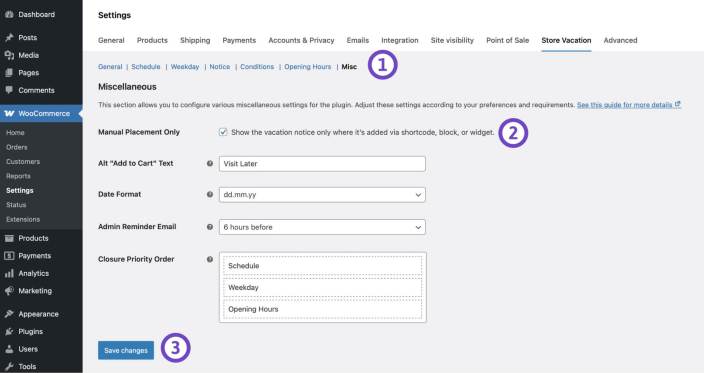This screenshot has height=373, width=704.
Task: Open WooCommerce Settings submenu item
Action: pyautogui.click(x=20, y=190)
